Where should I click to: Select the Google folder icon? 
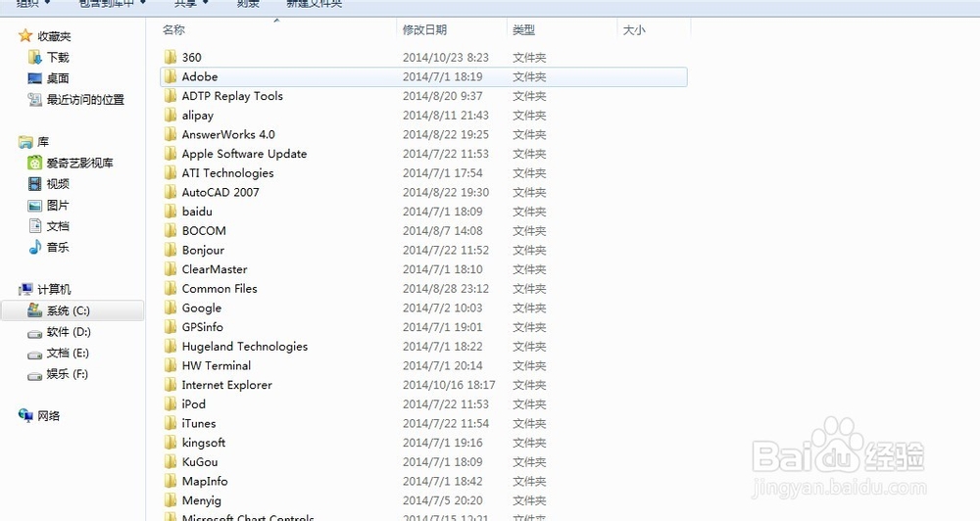pos(170,308)
